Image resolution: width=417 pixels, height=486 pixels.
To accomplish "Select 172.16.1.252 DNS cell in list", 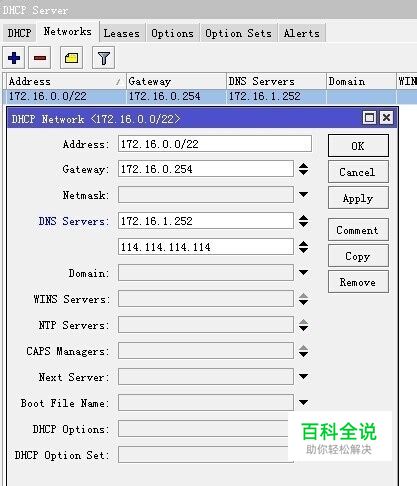I will 276,96.
